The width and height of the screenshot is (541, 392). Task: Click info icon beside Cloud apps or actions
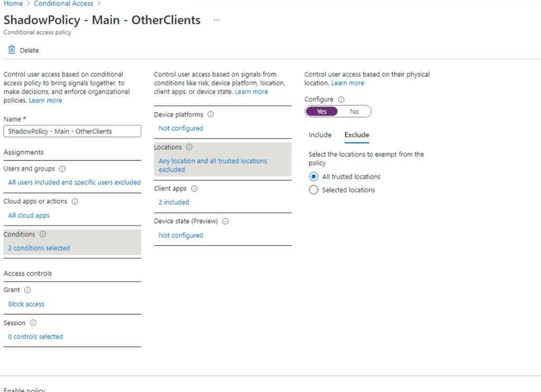point(75,202)
